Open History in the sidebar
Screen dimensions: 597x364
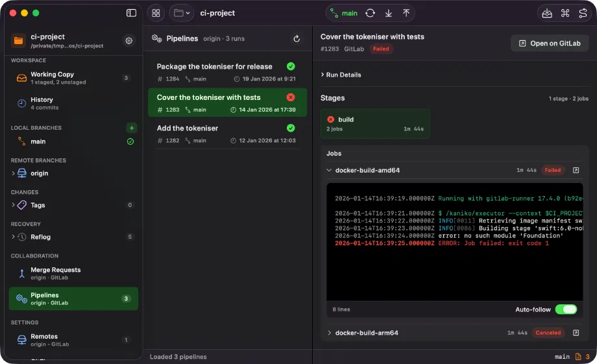(73, 103)
